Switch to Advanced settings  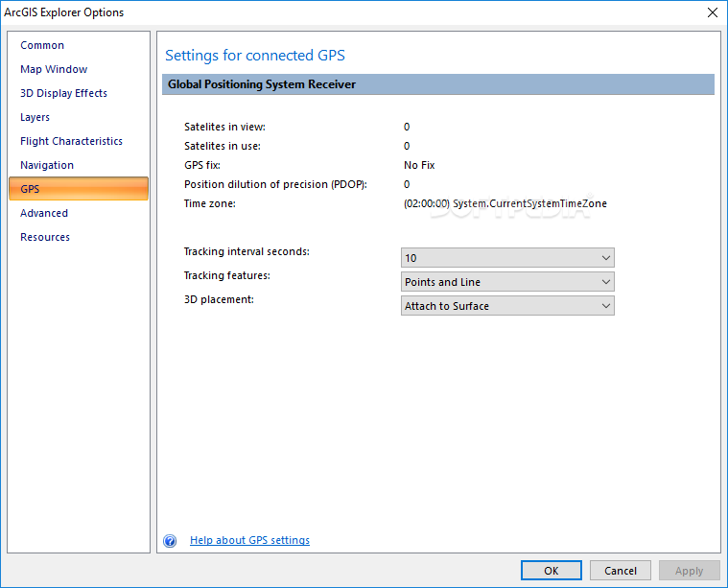pos(44,213)
